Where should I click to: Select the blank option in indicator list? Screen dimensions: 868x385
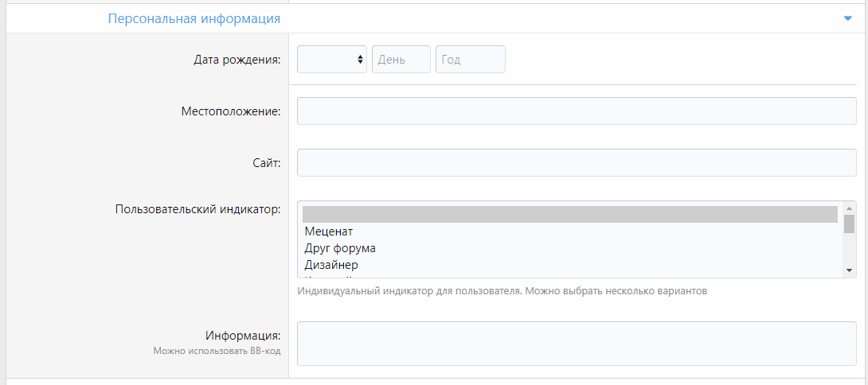click(569, 214)
